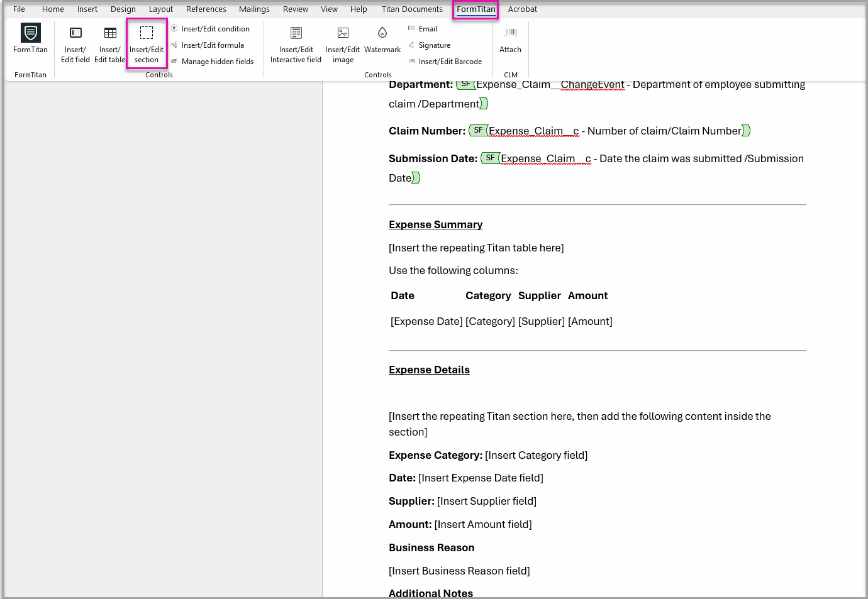The width and height of the screenshot is (868, 599).
Task: Select the FormTitan ribbon tab
Action: 476,9
